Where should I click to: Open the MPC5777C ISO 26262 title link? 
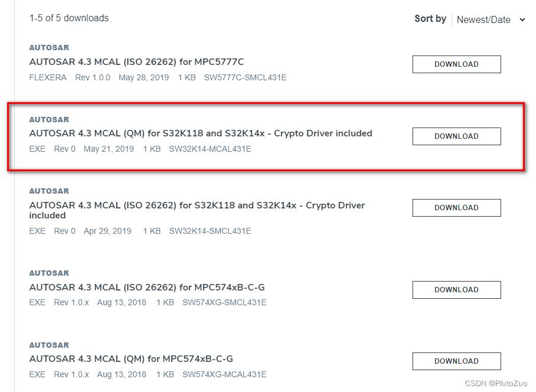[137, 62]
